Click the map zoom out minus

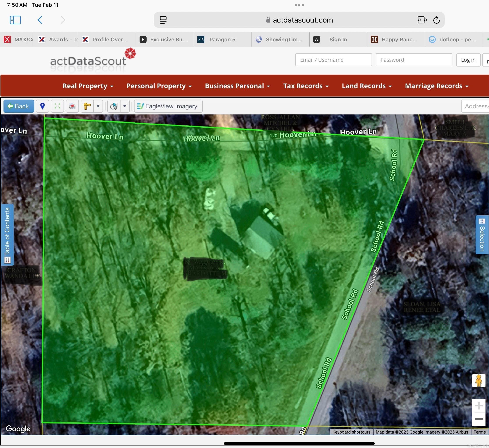point(478,419)
